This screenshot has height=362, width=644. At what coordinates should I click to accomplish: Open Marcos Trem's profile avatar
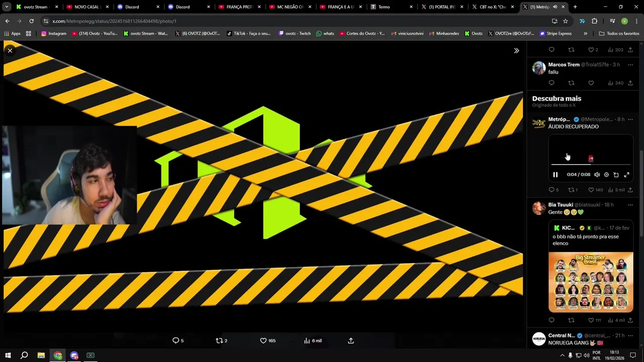539,68
